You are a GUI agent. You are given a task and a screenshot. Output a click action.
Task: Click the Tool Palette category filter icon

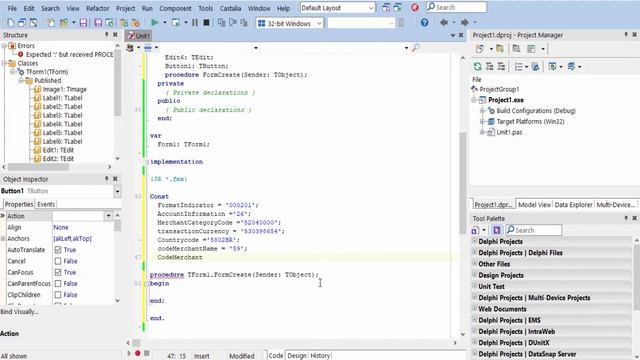(497, 230)
